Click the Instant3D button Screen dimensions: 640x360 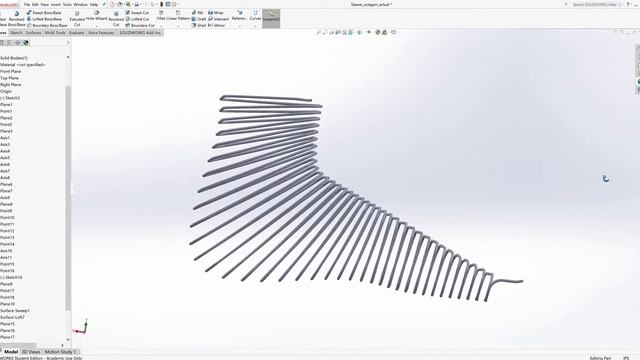point(271,18)
